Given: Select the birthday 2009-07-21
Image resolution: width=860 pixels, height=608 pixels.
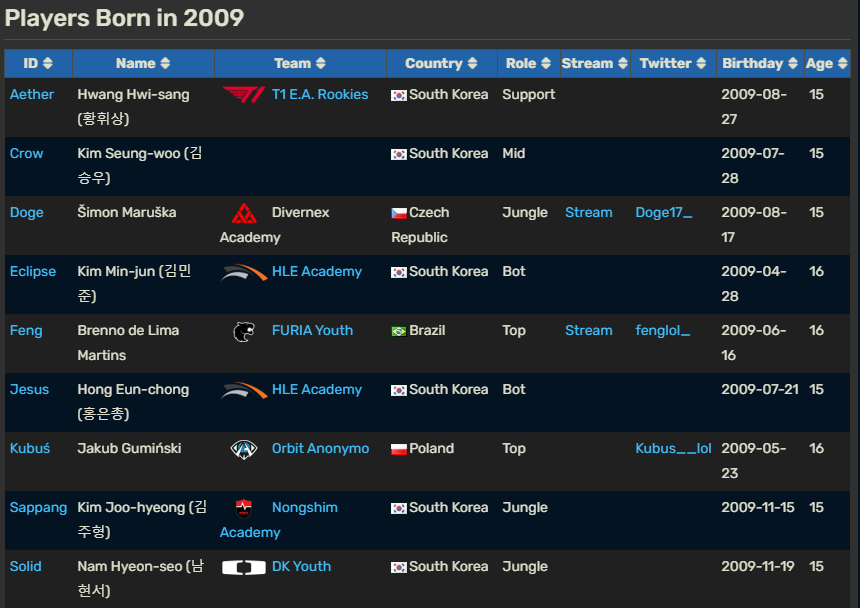Looking at the screenshot, I should 760,389.
